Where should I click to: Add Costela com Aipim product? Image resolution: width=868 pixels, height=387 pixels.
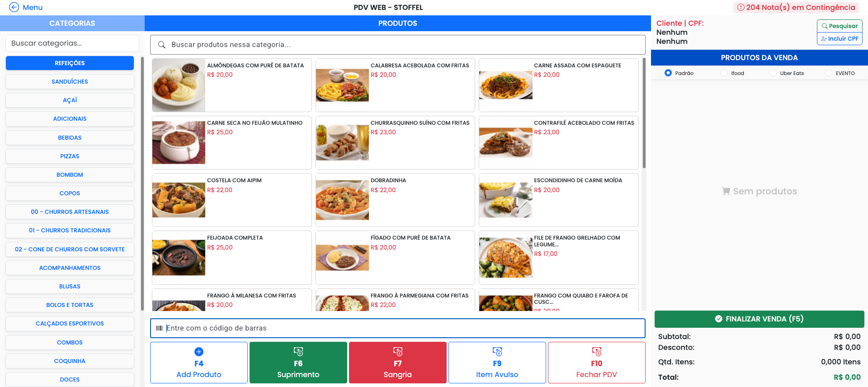click(232, 200)
